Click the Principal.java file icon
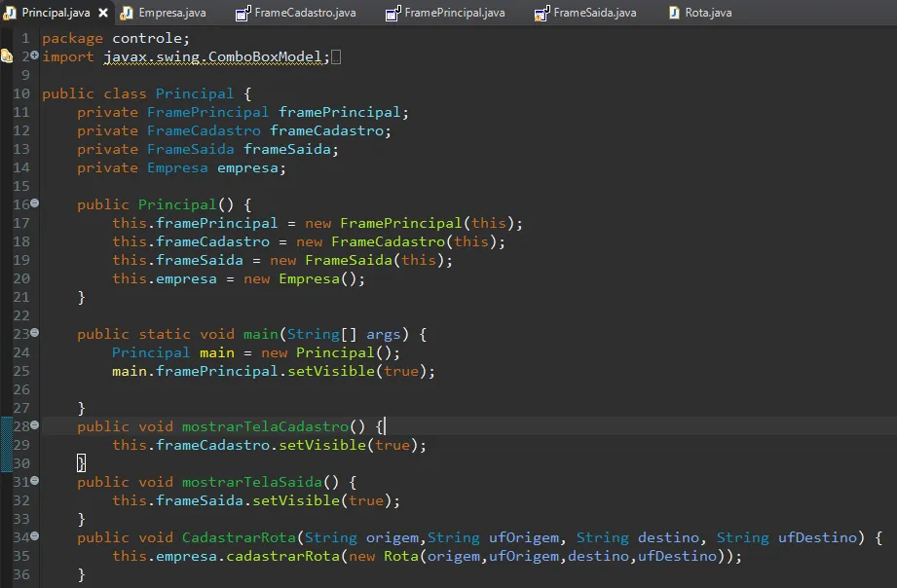 tap(10, 13)
